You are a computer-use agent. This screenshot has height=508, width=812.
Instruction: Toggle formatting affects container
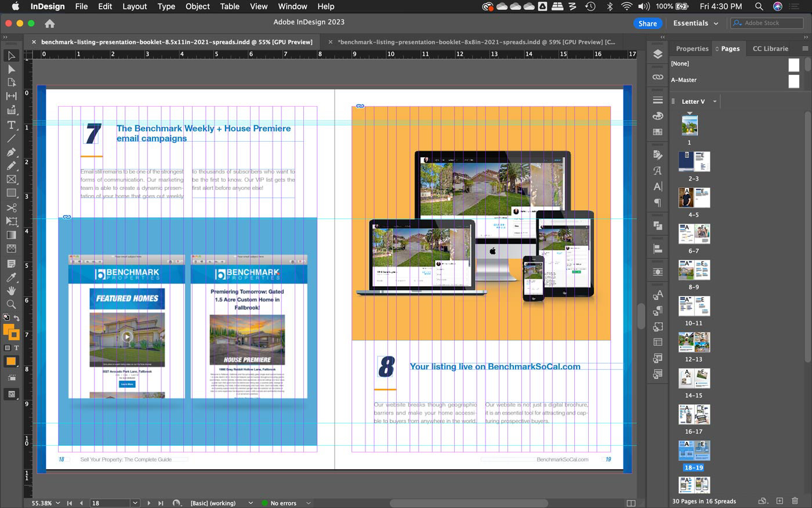pyautogui.click(x=8, y=348)
